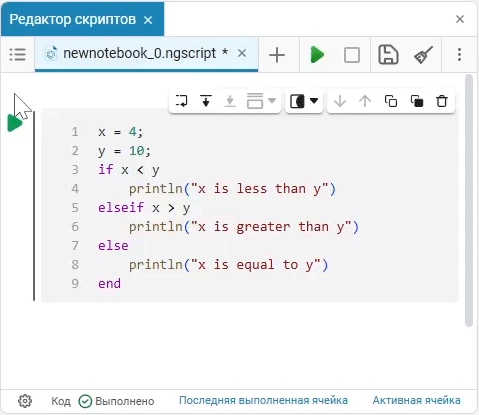Delete the cell with trash icon

pos(442,101)
